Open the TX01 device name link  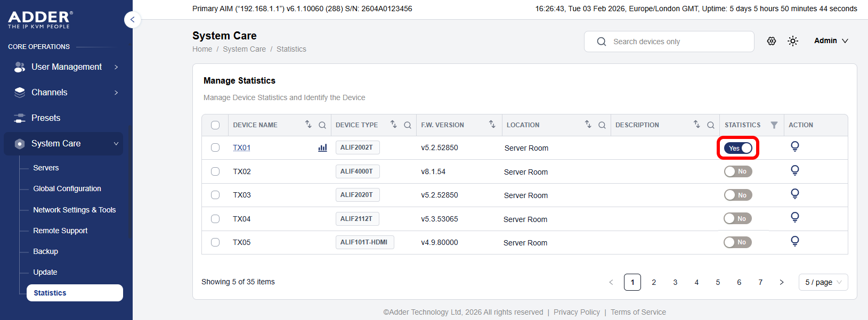[241, 148]
